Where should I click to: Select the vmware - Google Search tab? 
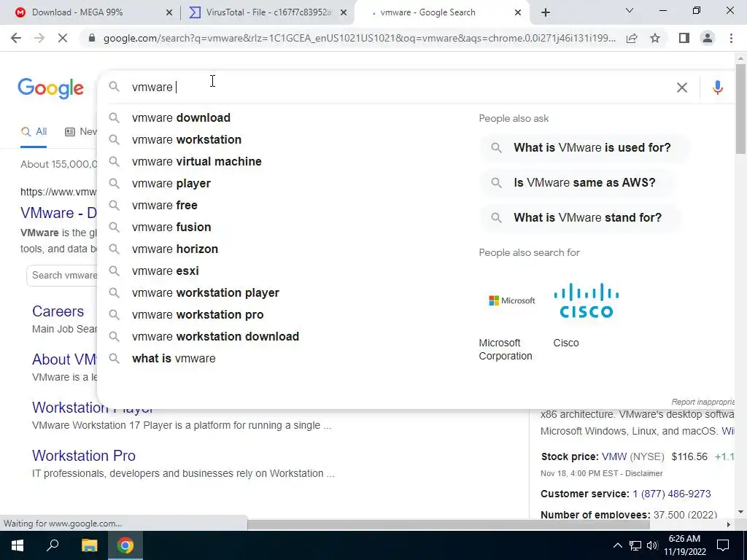click(441, 12)
